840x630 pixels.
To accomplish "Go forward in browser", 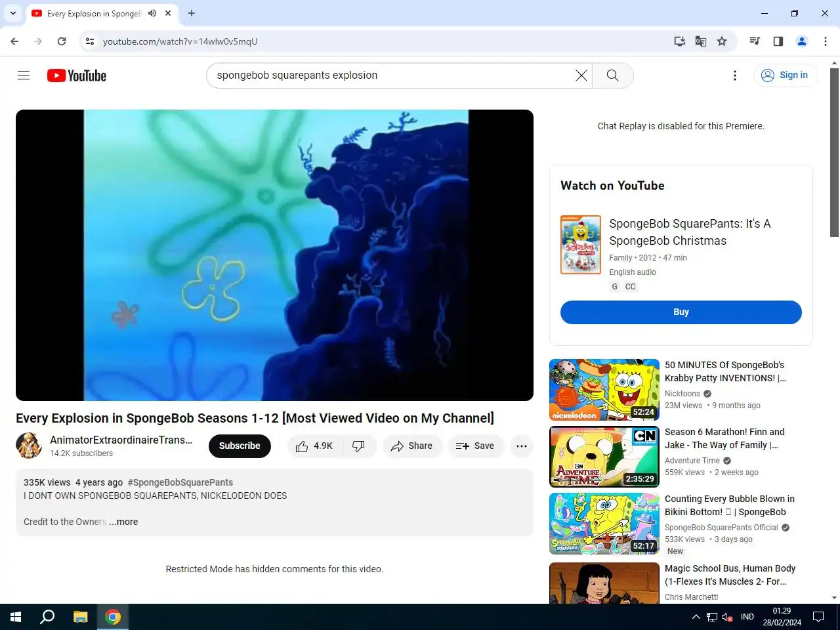I will click(x=38, y=41).
